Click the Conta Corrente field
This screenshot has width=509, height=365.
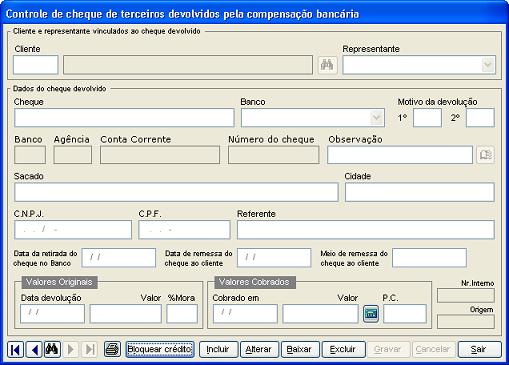(x=160, y=155)
